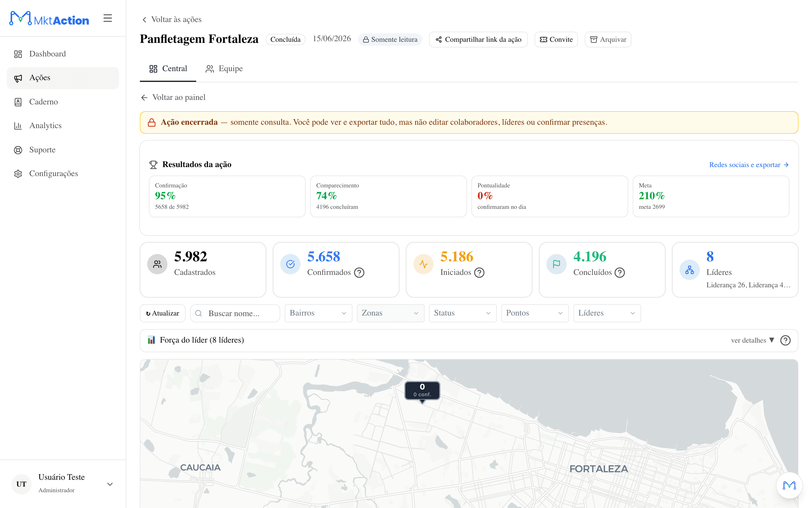Switch to the Equipe tab
This screenshot has width=812, height=508.
(224, 69)
